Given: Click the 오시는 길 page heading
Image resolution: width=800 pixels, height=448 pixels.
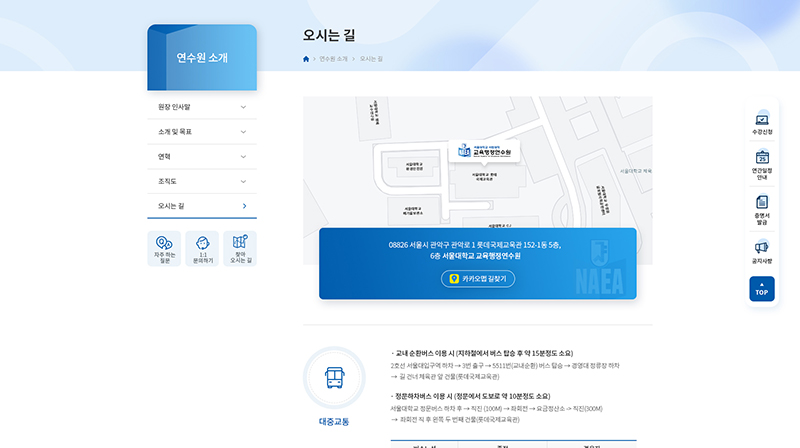Looking at the screenshot, I should (x=329, y=35).
